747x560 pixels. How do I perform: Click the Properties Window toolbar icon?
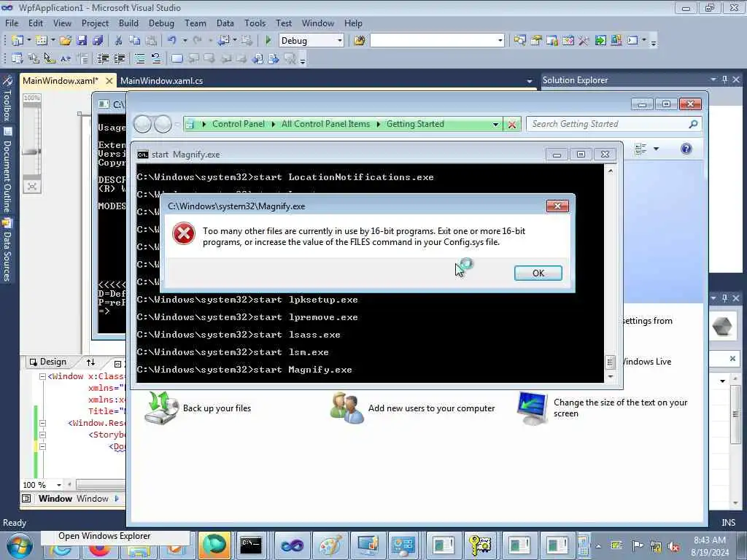pos(536,41)
